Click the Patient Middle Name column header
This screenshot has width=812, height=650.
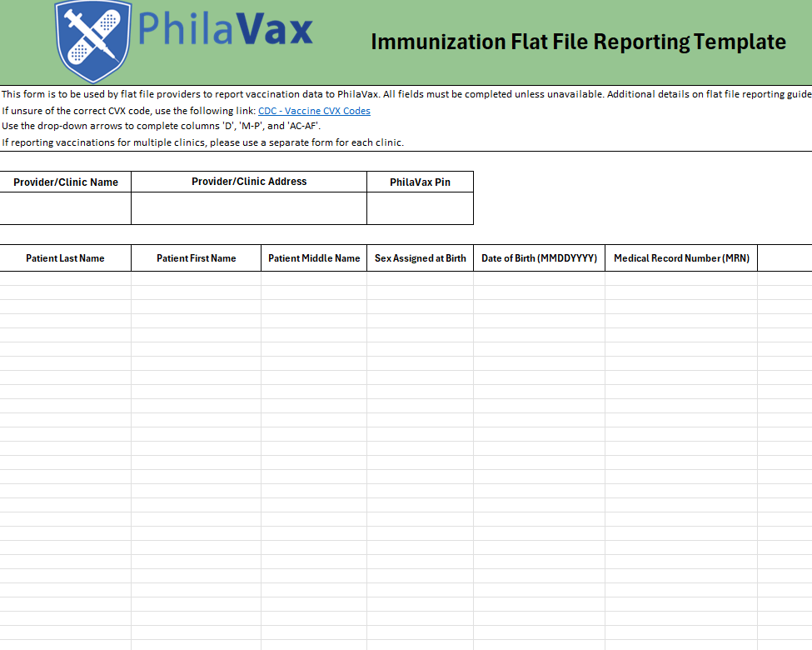(314, 258)
